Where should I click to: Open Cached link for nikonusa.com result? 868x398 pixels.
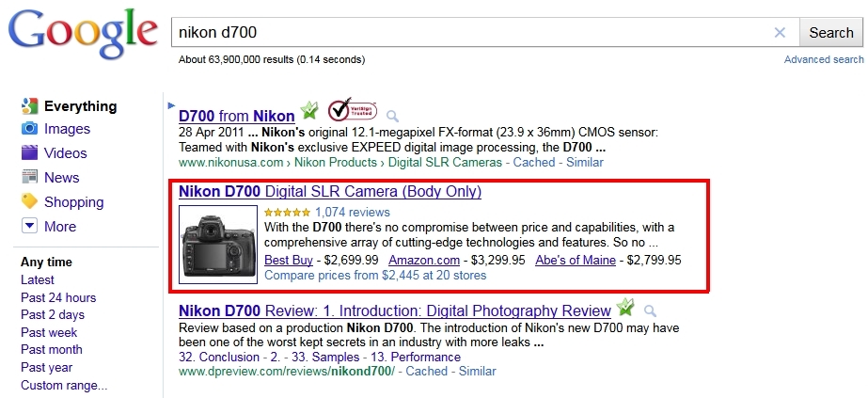(x=533, y=162)
